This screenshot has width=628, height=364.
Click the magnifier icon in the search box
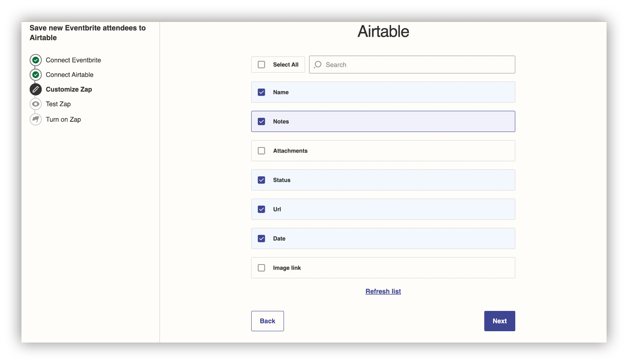coord(318,64)
